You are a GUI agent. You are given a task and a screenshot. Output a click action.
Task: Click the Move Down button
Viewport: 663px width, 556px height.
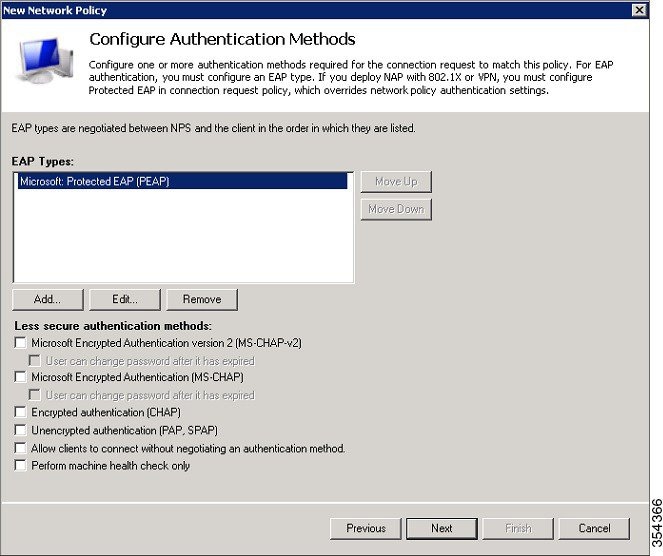pyautogui.click(x=396, y=209)
